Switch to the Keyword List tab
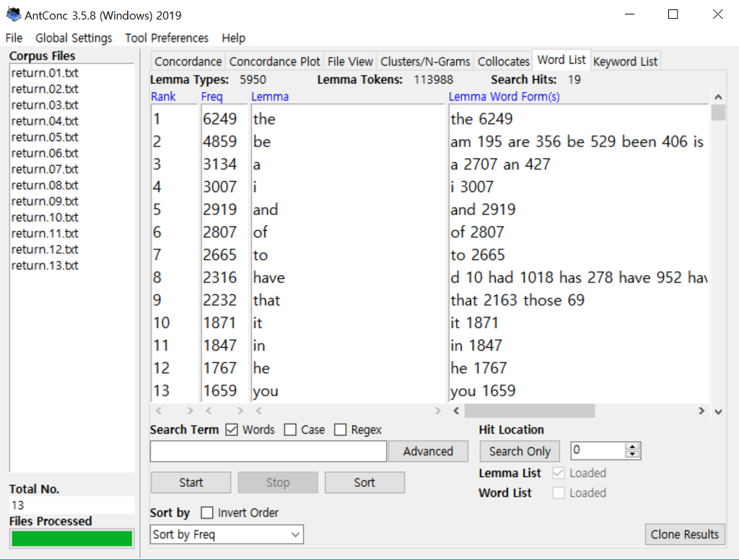This screenshot has width=739, height=560. click(625, 61)
